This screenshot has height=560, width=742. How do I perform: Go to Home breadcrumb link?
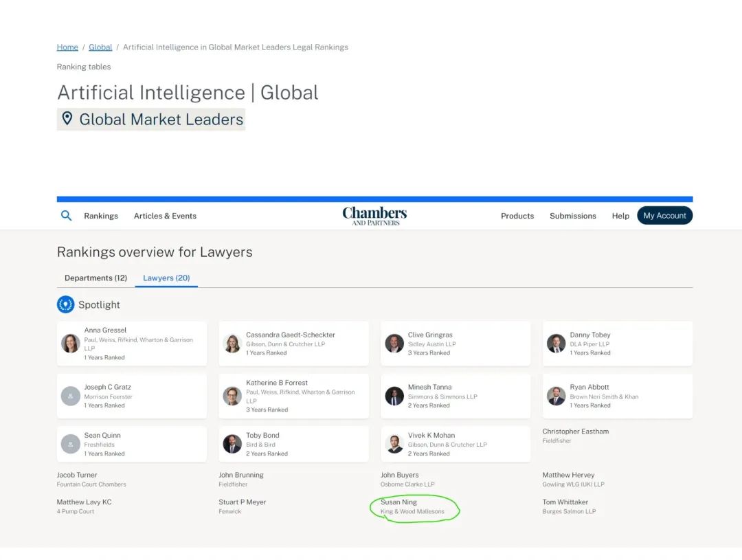67,47
